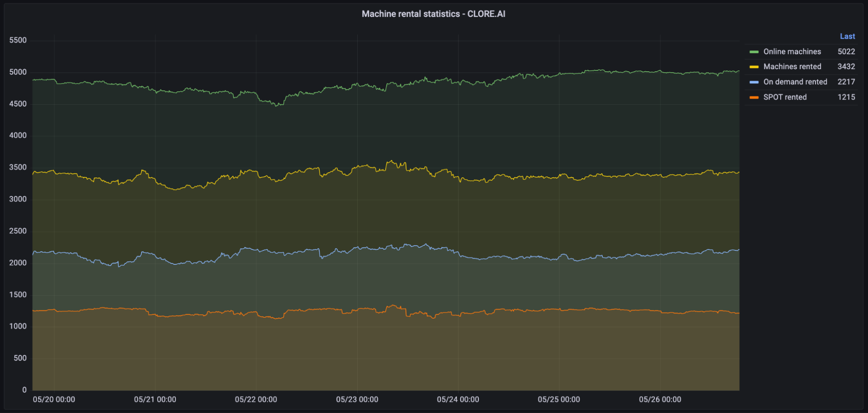Click the On demand rented value 2217
This screenshot has width=868, height=413.
pos(846,82)
